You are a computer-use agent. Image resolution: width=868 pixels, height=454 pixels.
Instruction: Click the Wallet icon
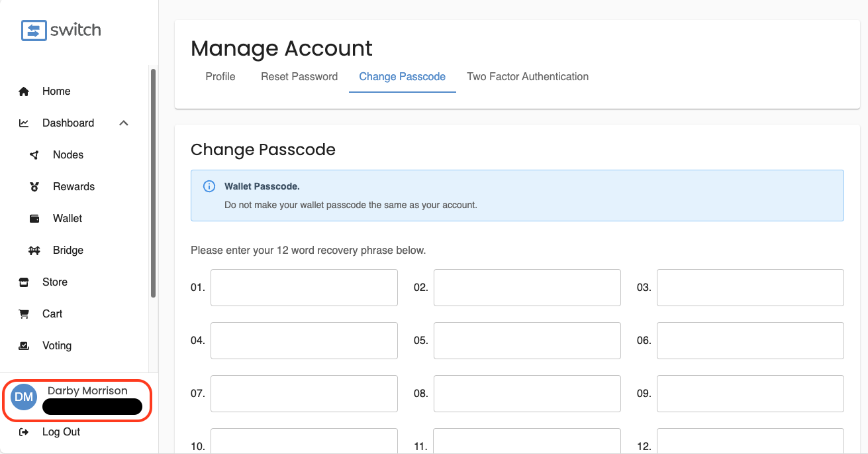click(x=34, y=219)
